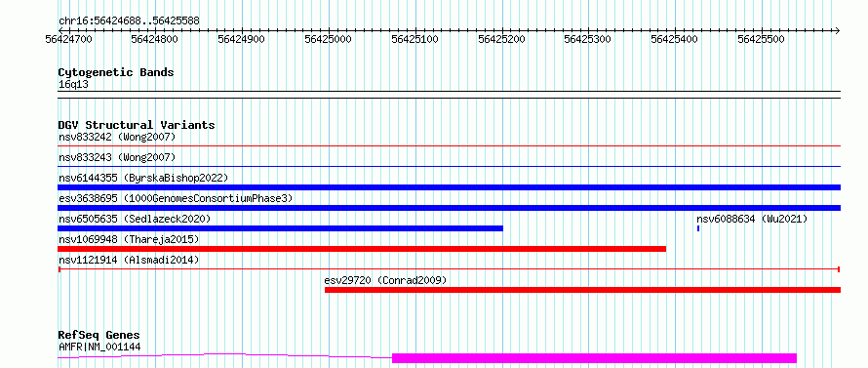Screen dimensions: 868x368
Task: Click the thick blue bar for esv3638695
Action: [449, 208]
